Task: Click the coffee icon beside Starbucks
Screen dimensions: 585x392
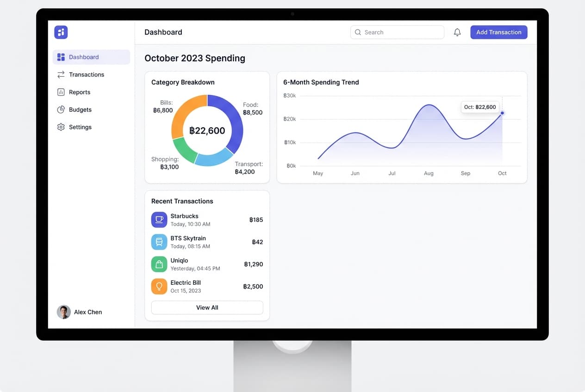Action: coord(159,220)
